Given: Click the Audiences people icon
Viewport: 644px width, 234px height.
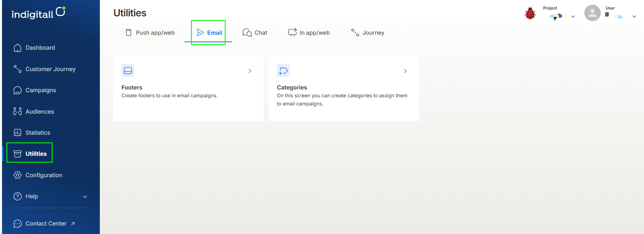Looking at the screenshot, I should (17, 111).
